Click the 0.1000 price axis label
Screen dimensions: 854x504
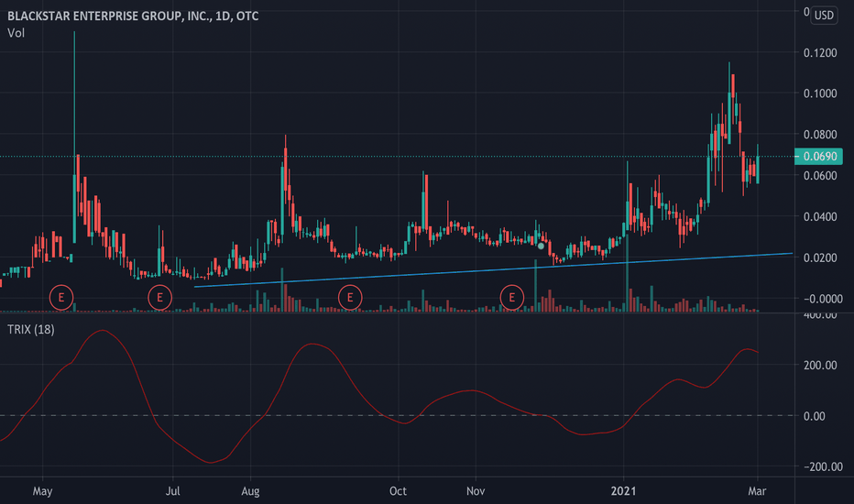pos(820,93)
